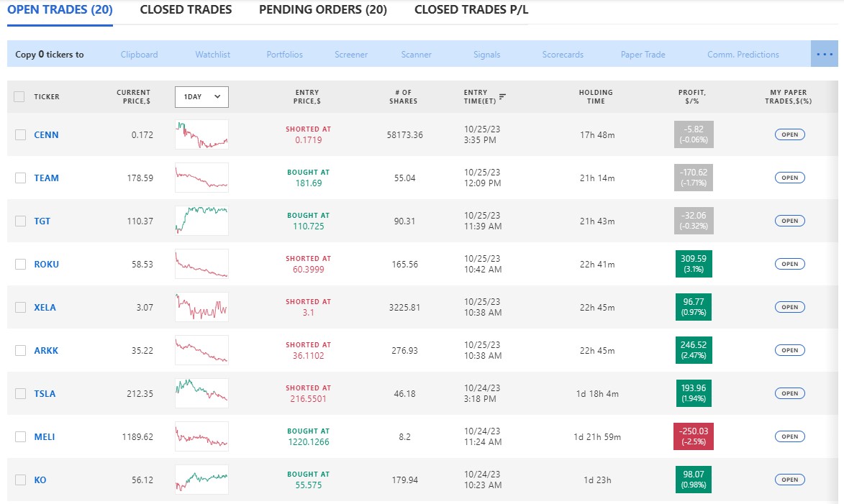Copy tickers to Scanner
This screenshot has width=844, height=504.
point(416,55)
